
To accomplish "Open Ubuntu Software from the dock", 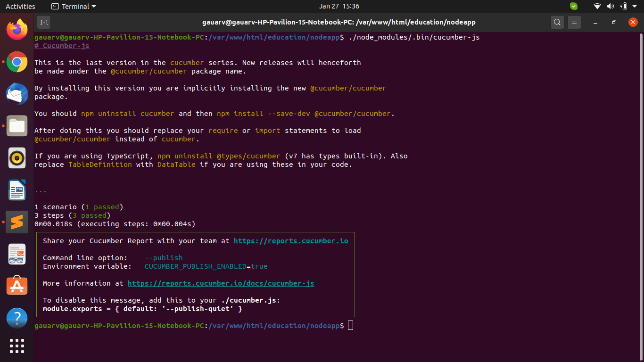I will (17, 286).
